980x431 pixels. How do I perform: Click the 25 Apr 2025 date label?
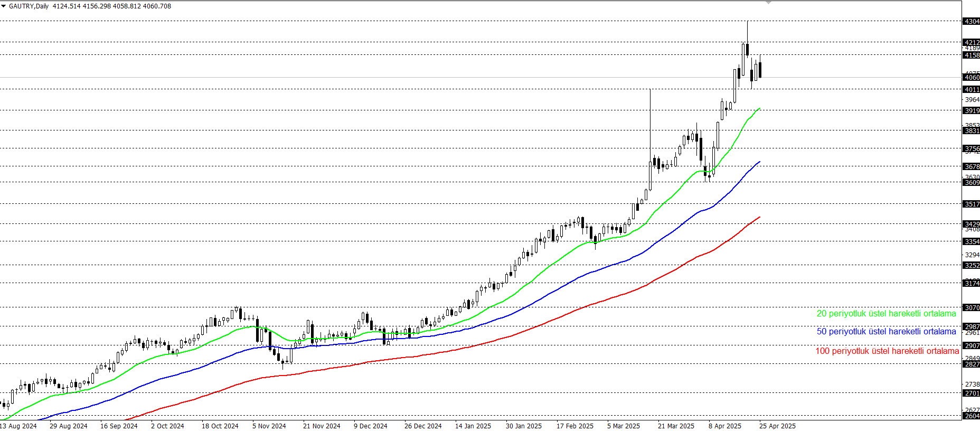[x=777, y=426]
